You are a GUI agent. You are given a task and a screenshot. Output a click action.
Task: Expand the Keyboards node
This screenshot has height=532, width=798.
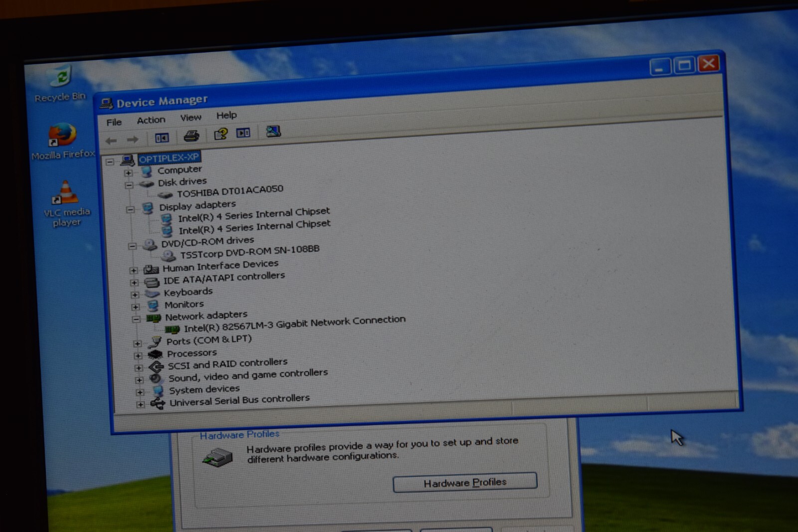click(x=135, y=295)
